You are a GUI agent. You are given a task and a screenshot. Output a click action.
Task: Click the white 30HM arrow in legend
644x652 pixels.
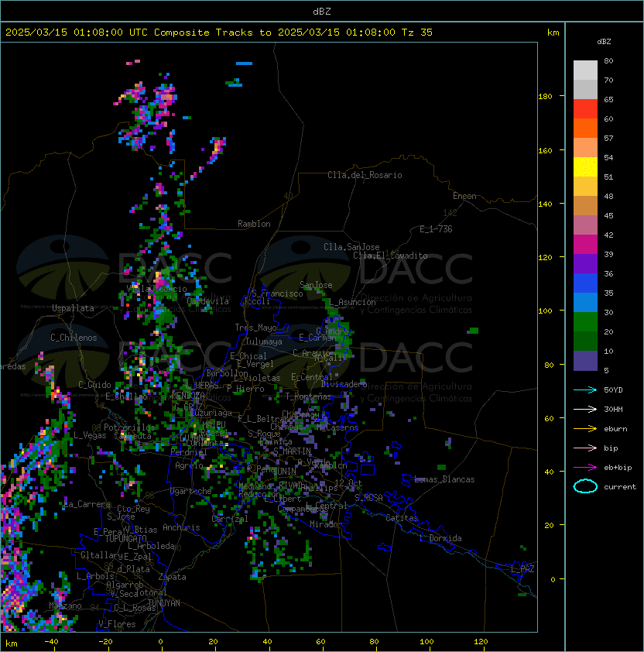tap(585, 409)
